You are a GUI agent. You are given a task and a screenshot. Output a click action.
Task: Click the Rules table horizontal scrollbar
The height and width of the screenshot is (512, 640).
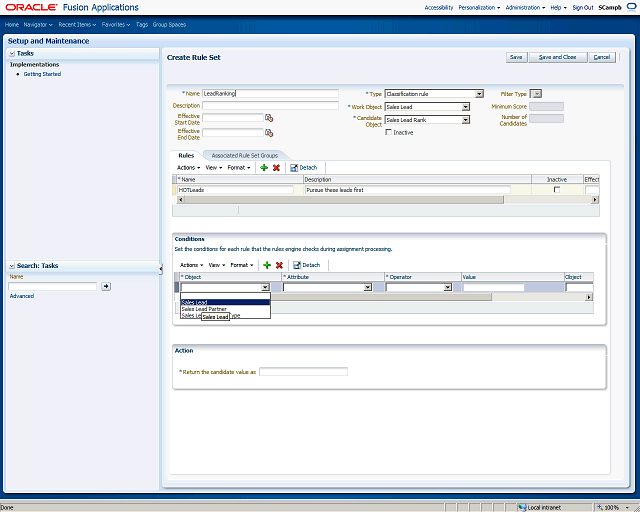344,200
